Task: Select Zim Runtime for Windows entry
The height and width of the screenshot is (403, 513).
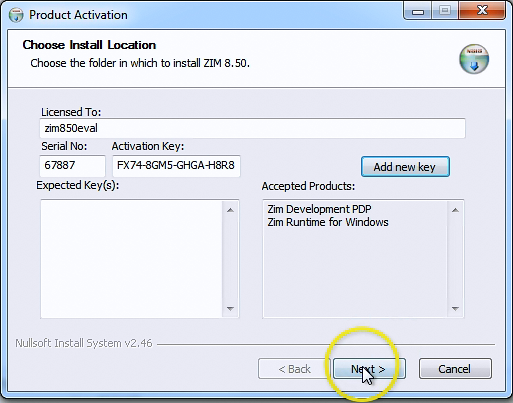Action: click(328, 222)
